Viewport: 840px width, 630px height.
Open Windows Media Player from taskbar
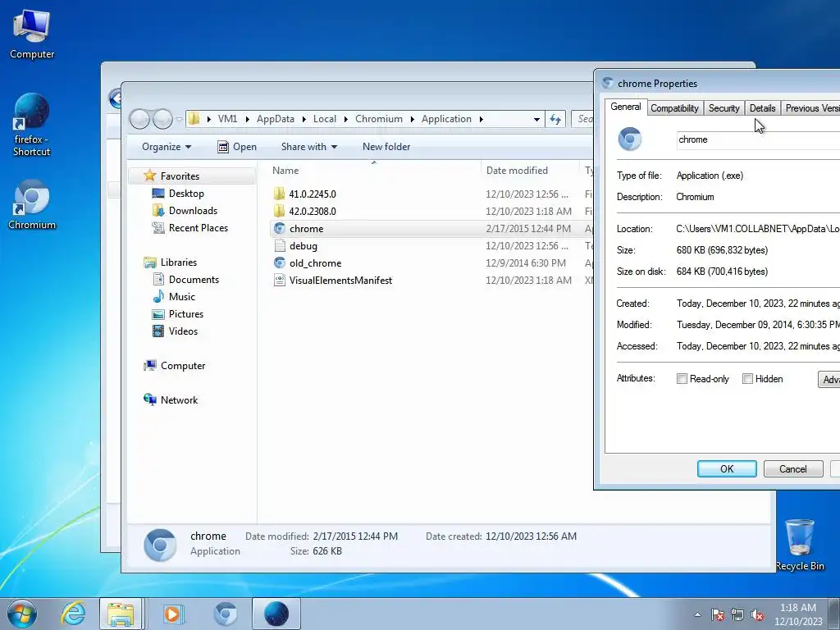coord(172,614)
